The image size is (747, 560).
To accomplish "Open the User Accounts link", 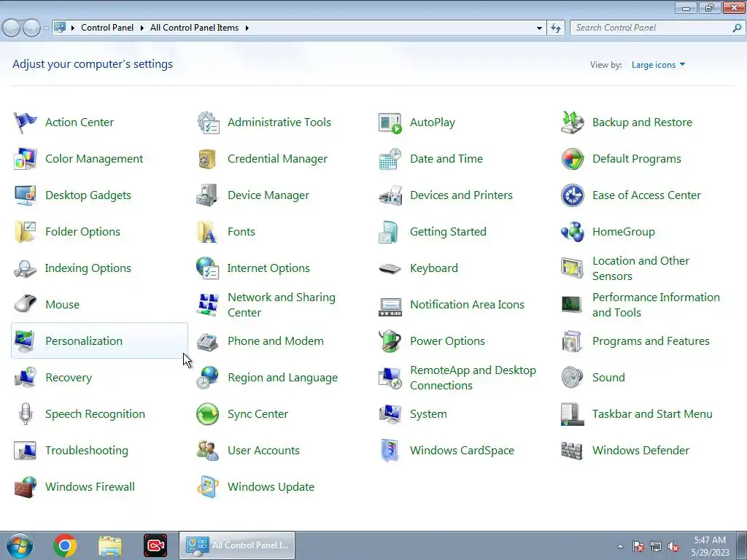I will (x=263, y=451).
